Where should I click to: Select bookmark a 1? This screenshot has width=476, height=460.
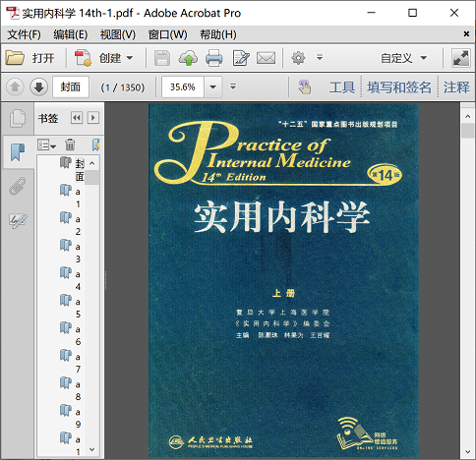78,198
